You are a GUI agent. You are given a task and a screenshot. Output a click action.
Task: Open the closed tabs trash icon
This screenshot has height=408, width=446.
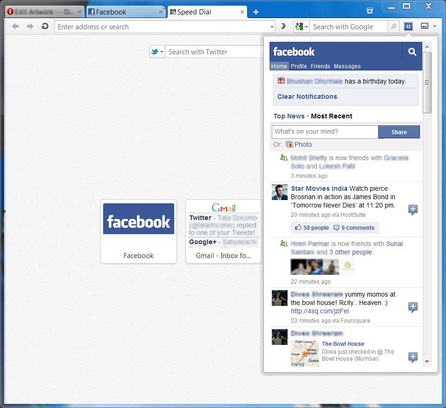(370, 11)
